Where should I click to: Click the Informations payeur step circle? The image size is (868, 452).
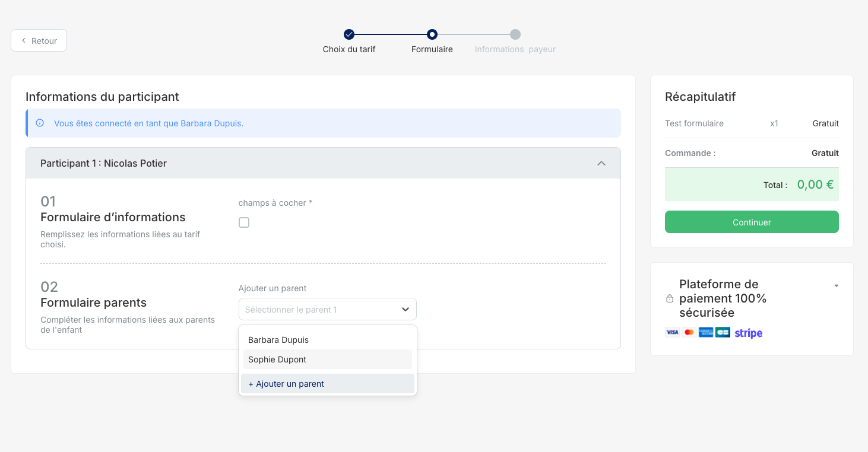pyautogui.click(x=515, y=34)
